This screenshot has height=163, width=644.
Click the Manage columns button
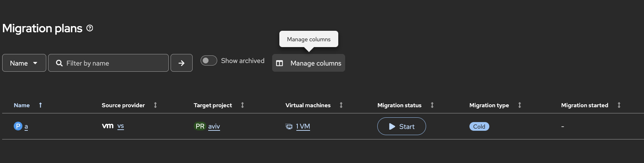coord(309,63)
